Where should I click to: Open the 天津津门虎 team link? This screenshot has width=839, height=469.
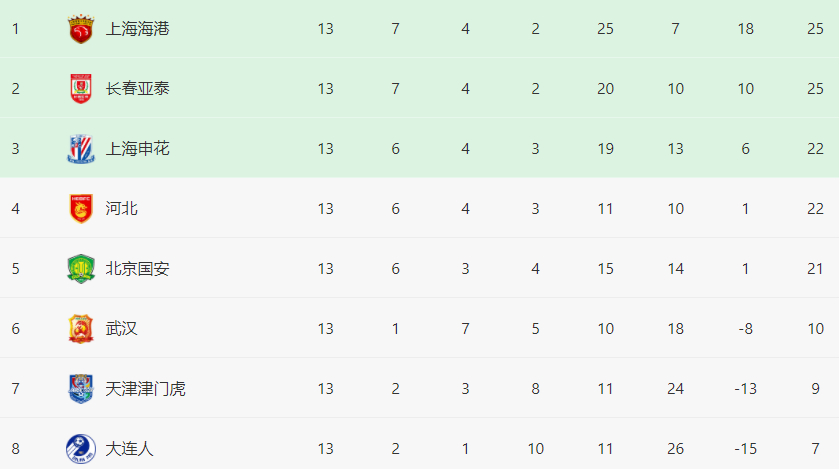point(145,389)
